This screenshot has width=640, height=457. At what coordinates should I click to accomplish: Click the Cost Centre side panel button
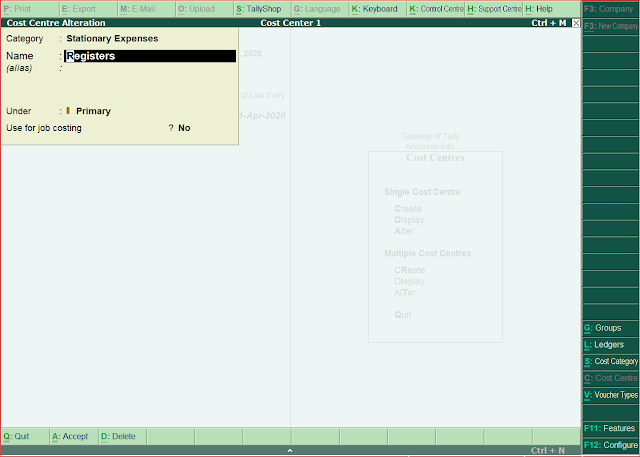(611, 378)
